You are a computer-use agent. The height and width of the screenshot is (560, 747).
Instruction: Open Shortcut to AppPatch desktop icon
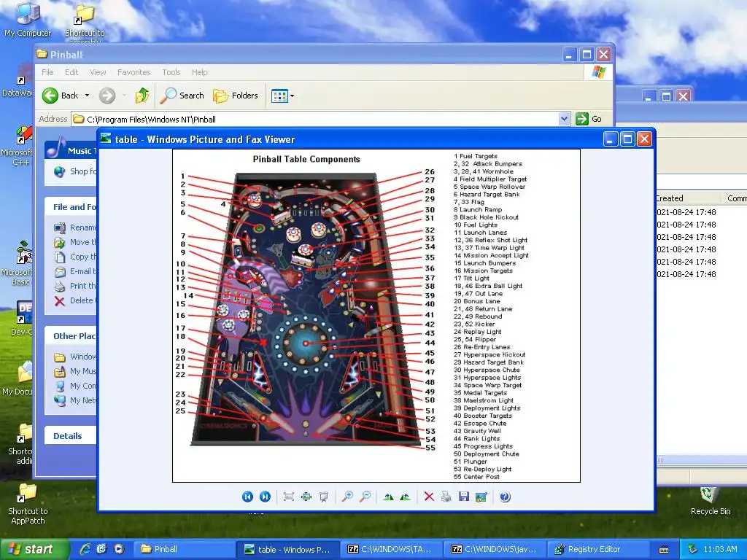28,505
